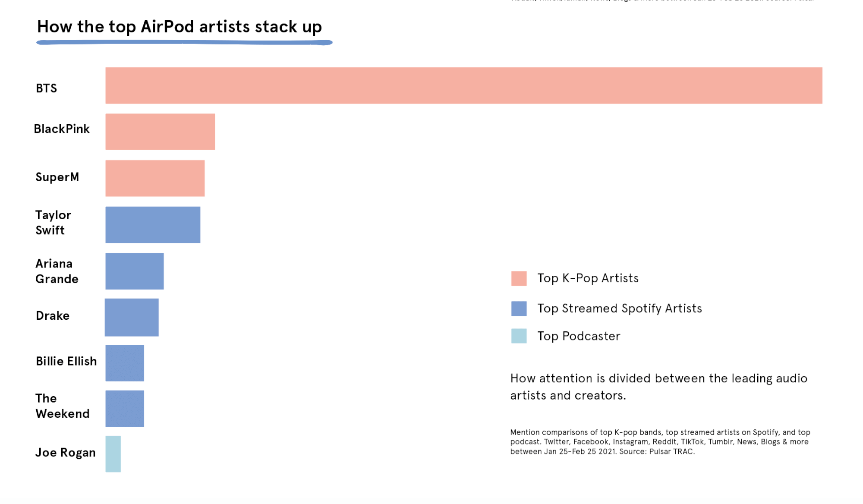Click the Pulsar TRAC source footnote text

(x=660, y=442)
